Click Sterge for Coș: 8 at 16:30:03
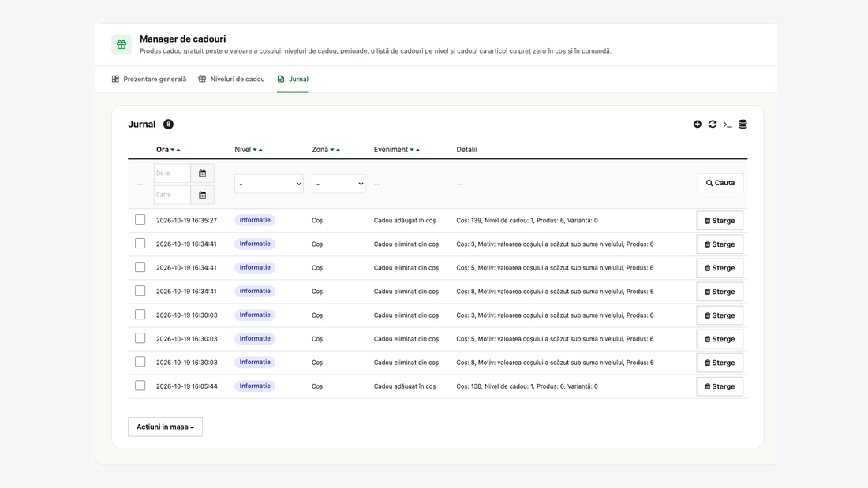This screenshot has width=868, height=488. click(720, 363)
